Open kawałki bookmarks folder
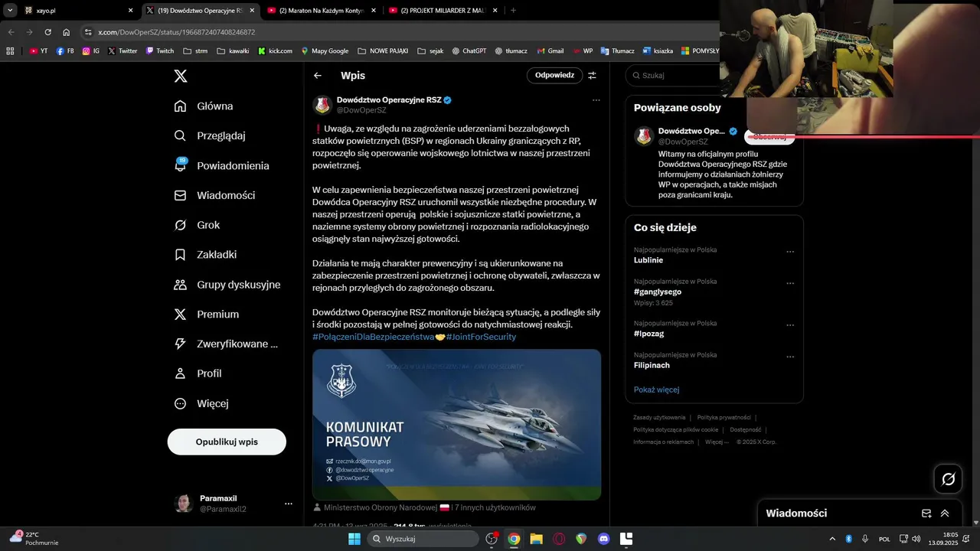980x551 pixels. click(x=233, y=51)
